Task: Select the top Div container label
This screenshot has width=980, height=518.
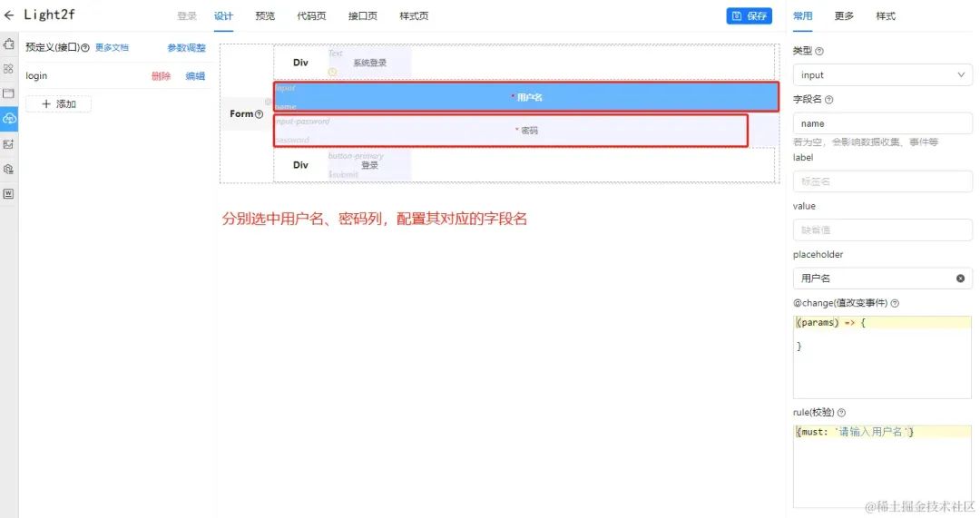Action: pos(300,63)
